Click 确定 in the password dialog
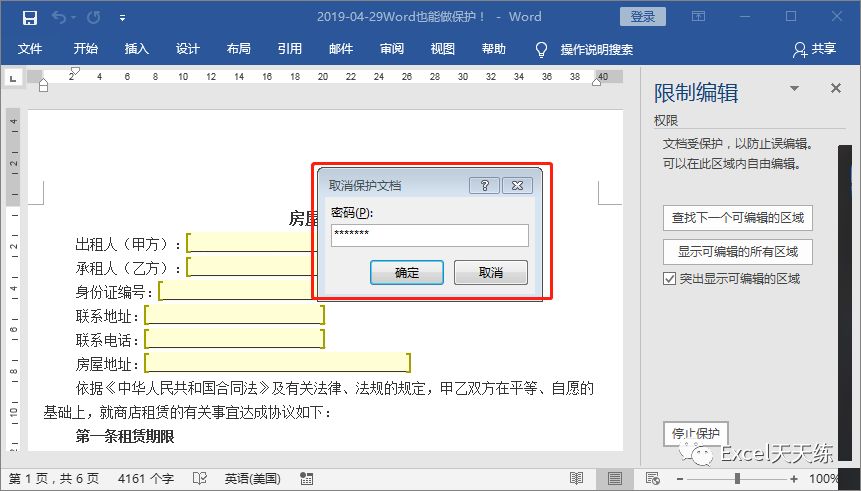 (x=407, y=272)
